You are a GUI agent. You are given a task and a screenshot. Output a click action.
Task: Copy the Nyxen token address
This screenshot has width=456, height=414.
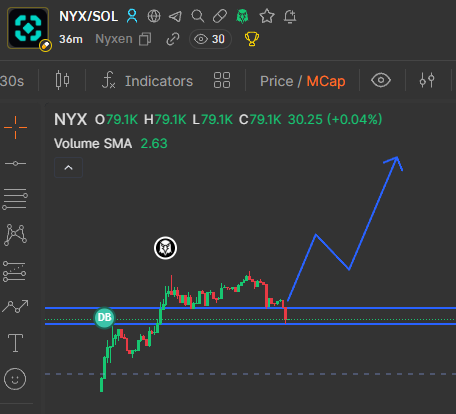tap(145, 39)
